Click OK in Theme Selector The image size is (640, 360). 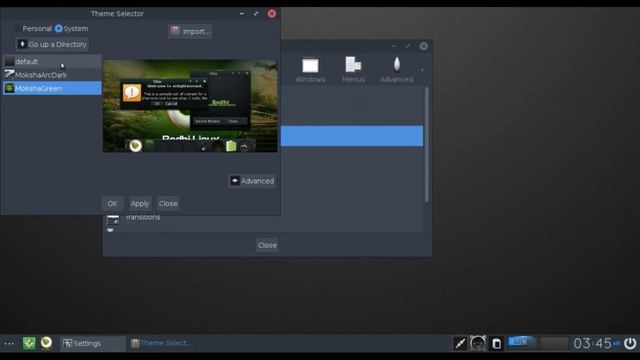tap(112, 203)
